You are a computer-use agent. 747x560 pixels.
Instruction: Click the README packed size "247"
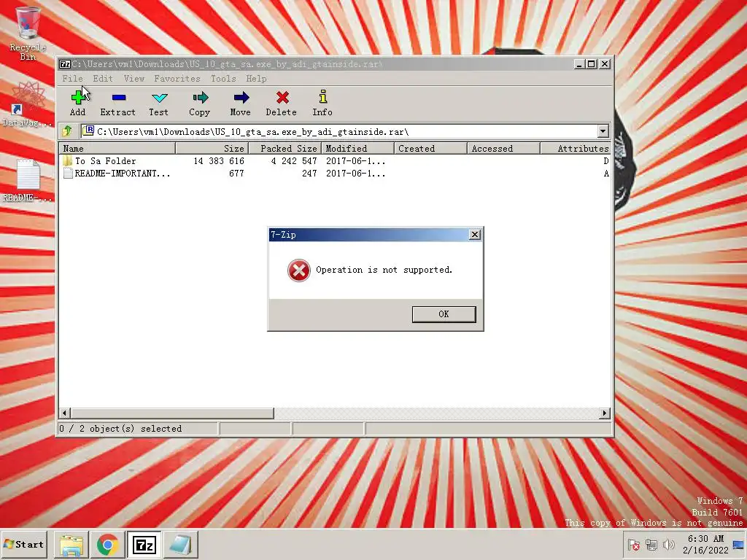click(x=309, y=174)
